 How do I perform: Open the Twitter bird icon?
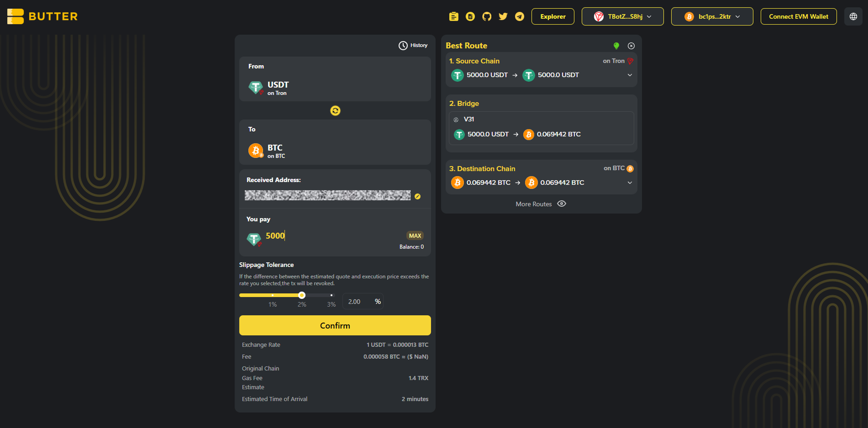[x=503, y=17]
